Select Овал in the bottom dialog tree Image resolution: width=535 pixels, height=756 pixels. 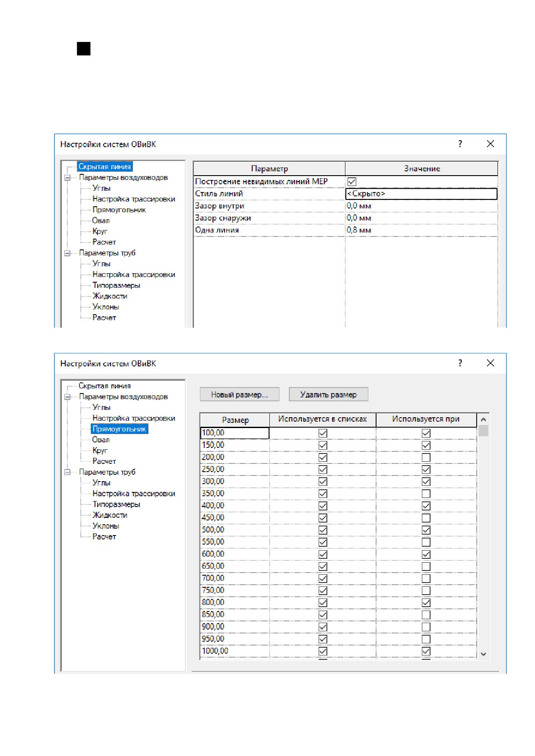pos(101,440)
